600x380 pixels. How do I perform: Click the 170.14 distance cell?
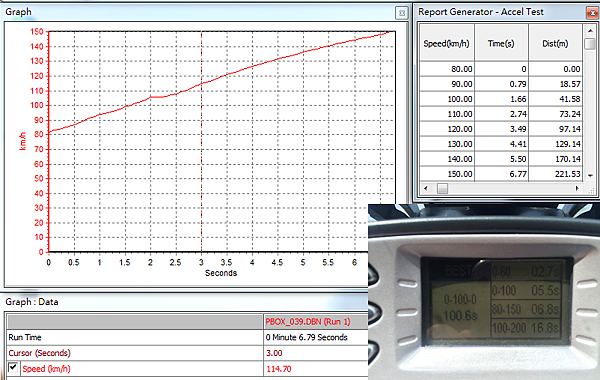pyautogui.click(x=556, y=159)
